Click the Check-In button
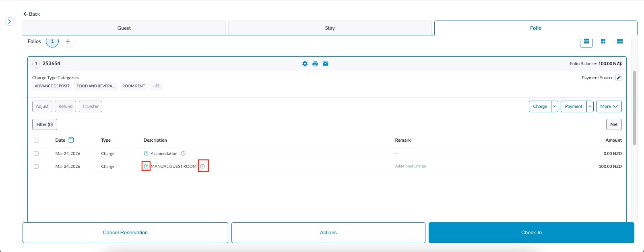This screenshot has width=644, height=252. coord(531,233)
